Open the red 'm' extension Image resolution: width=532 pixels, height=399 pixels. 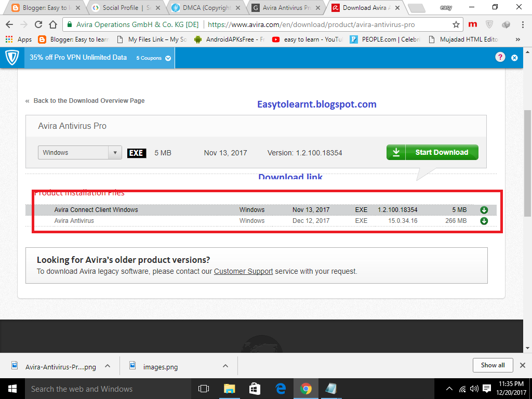pos(473,24)
